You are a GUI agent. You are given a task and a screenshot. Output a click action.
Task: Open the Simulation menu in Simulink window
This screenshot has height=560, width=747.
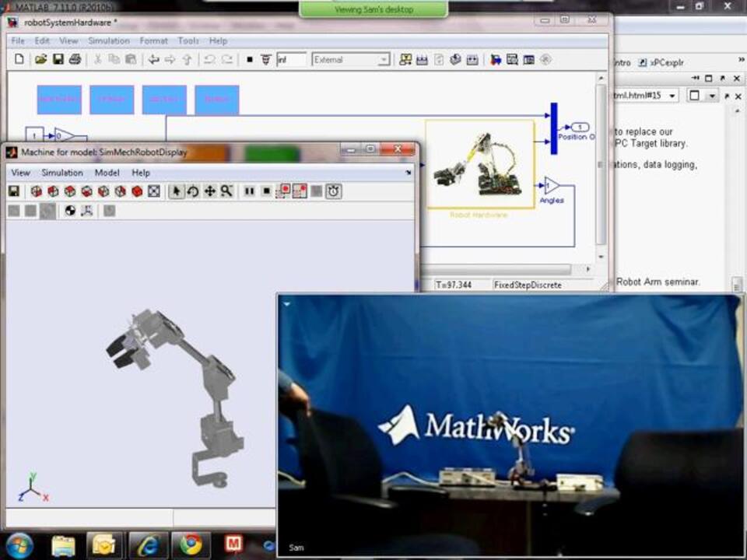click(108, 40)
